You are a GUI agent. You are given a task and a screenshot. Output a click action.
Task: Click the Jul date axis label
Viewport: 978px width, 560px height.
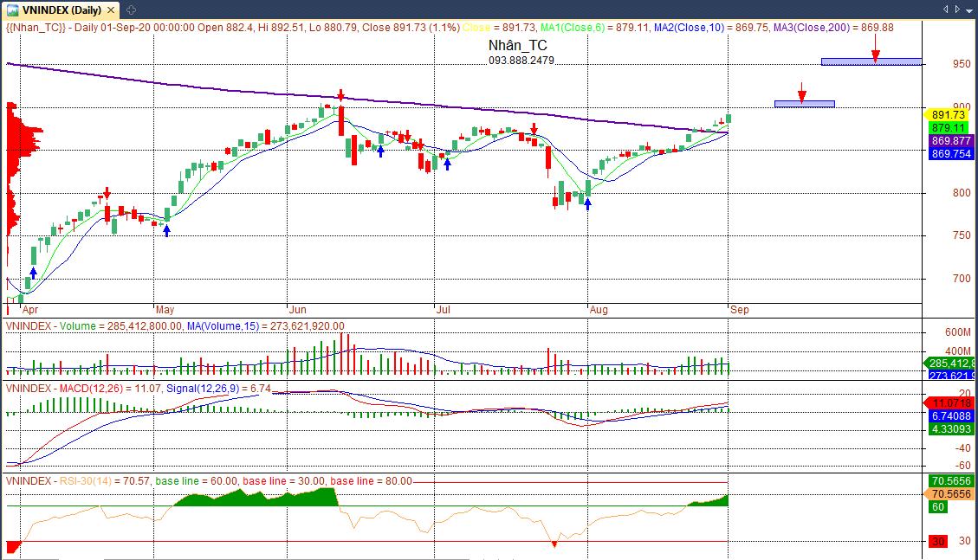click(443, 310)
